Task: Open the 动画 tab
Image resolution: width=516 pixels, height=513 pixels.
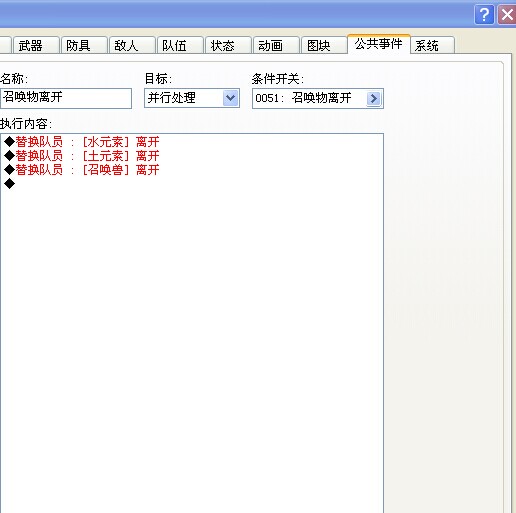Action: click(276, 45)
